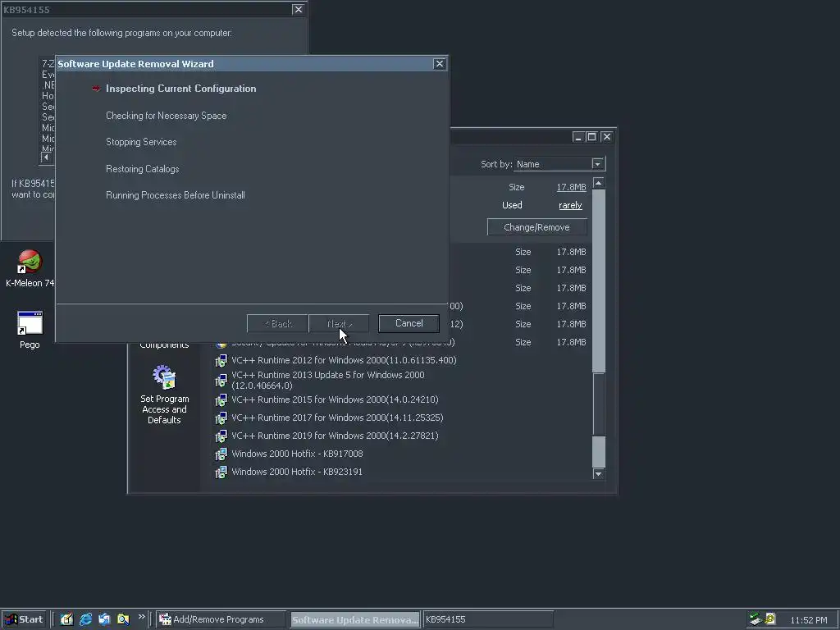Minimize the Add/Remove Programs window
Viewport: 840px width, 630px height.
(x=577, y=137)
